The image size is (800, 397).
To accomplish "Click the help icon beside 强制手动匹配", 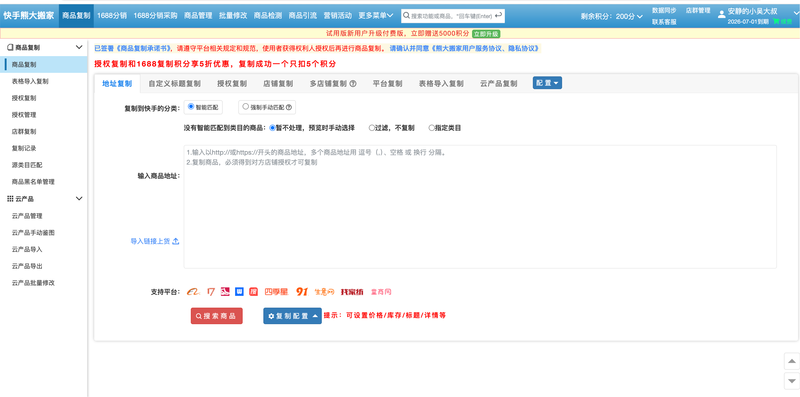I will pyautogui.click(x=289, y=108).
